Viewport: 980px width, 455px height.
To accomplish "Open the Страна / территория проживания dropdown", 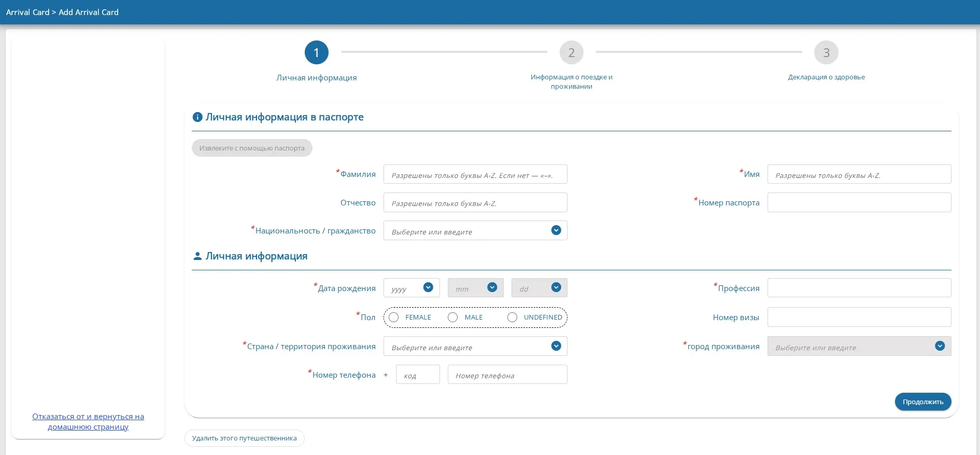I will (556, 346).
